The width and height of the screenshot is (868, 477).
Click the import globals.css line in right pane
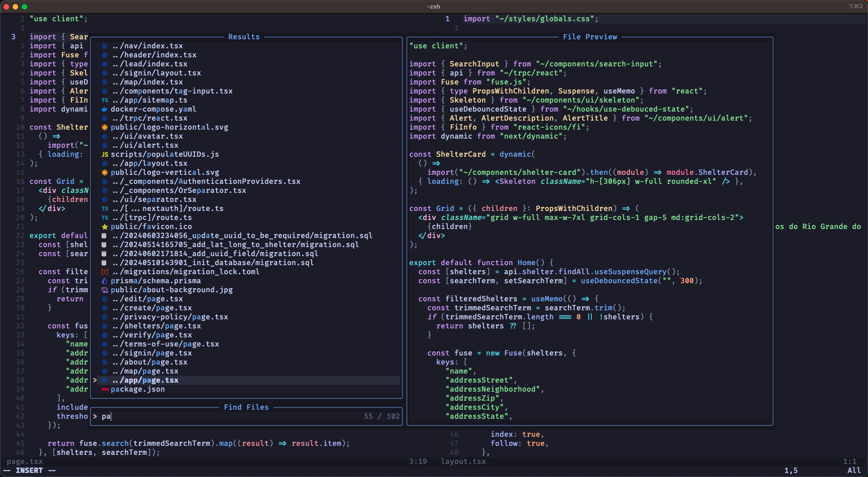click(x=531, y=19)
